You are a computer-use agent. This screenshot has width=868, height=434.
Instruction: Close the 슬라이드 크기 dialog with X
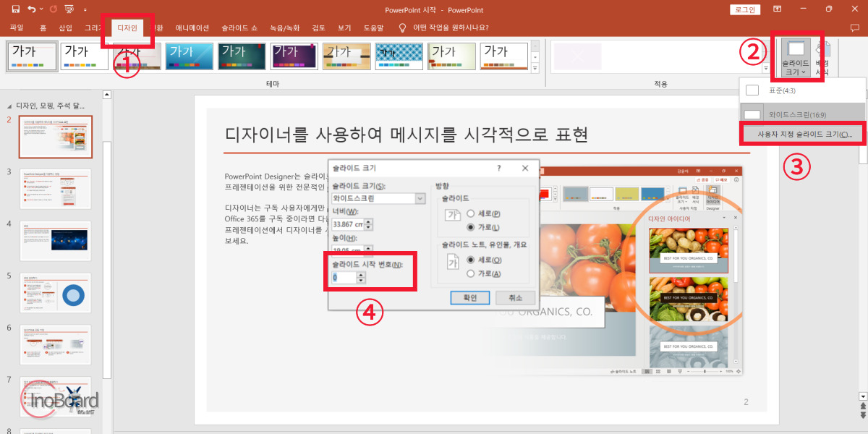point(525,168)
